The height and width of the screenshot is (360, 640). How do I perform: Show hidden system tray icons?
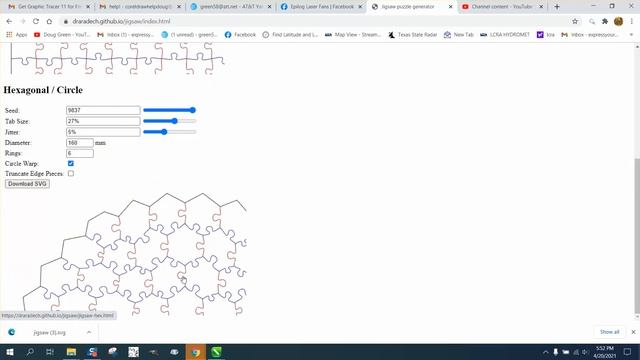pos(546,352)
